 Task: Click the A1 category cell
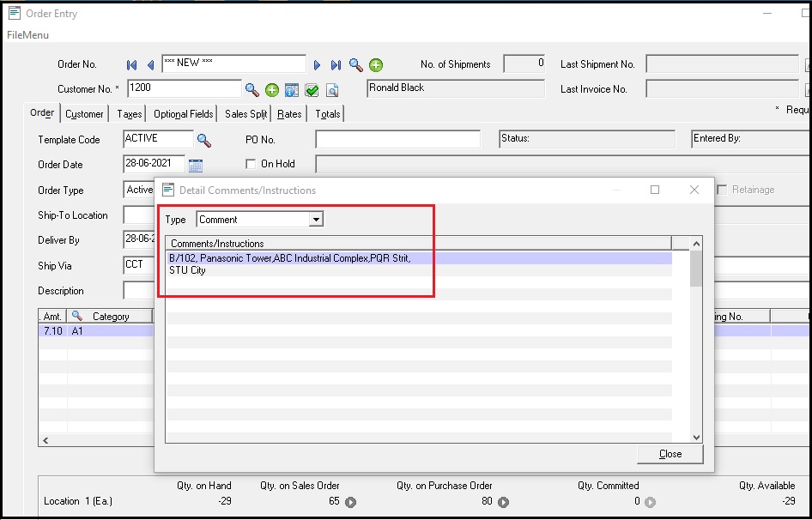click(110, 331)
